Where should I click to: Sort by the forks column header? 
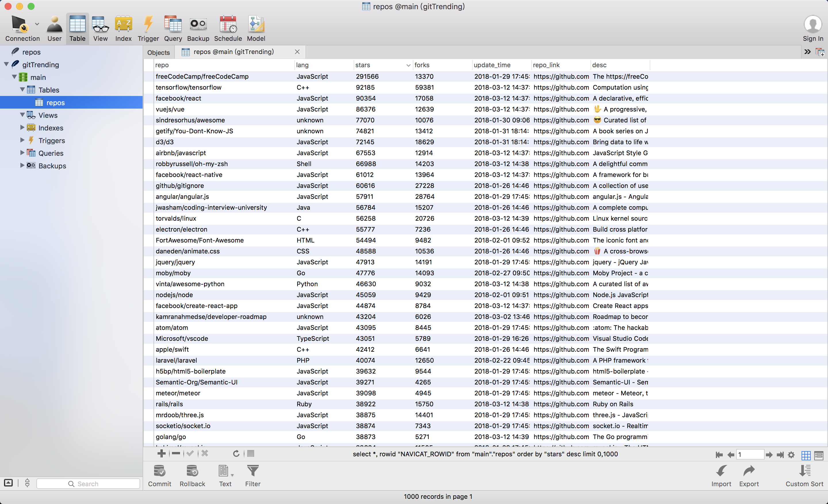[x=442, y=65]
